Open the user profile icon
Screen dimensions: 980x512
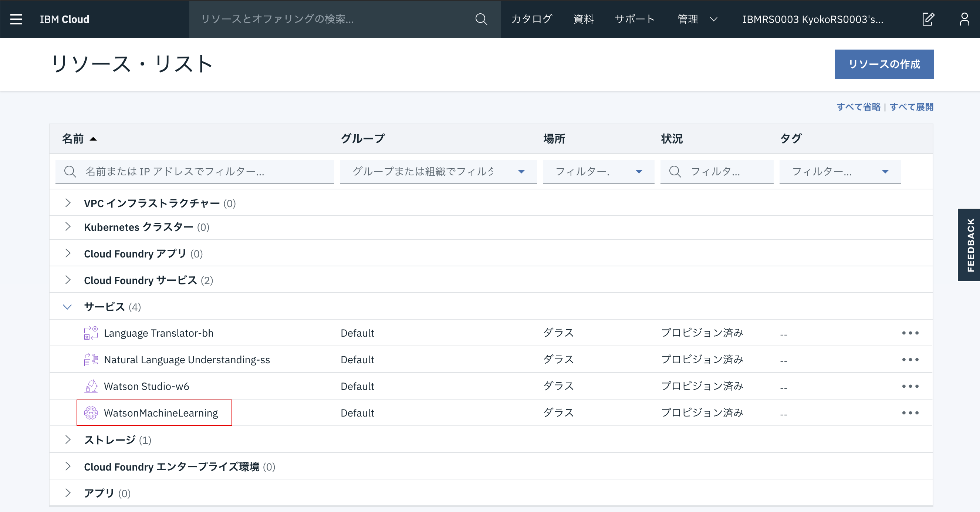[x=964, y=19]
